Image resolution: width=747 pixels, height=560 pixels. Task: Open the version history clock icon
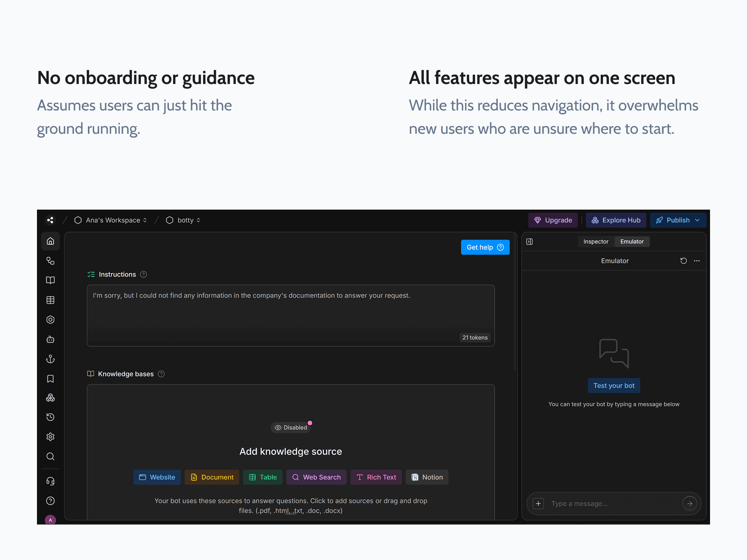(51, 417)
